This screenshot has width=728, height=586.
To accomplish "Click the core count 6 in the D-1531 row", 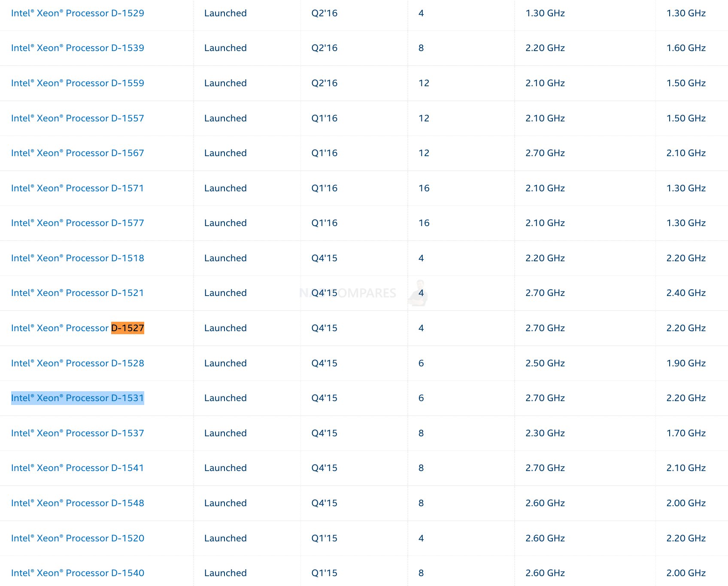I will coord(421,398).
